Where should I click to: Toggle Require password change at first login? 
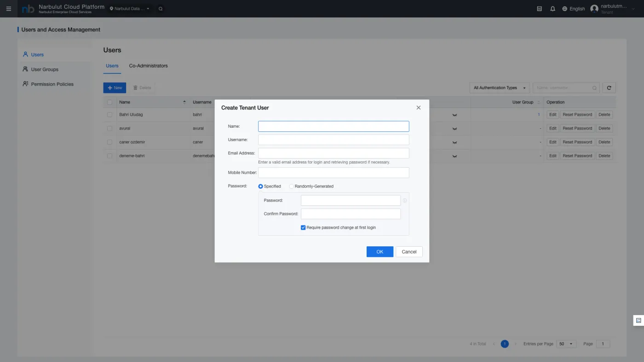point(303,227)
